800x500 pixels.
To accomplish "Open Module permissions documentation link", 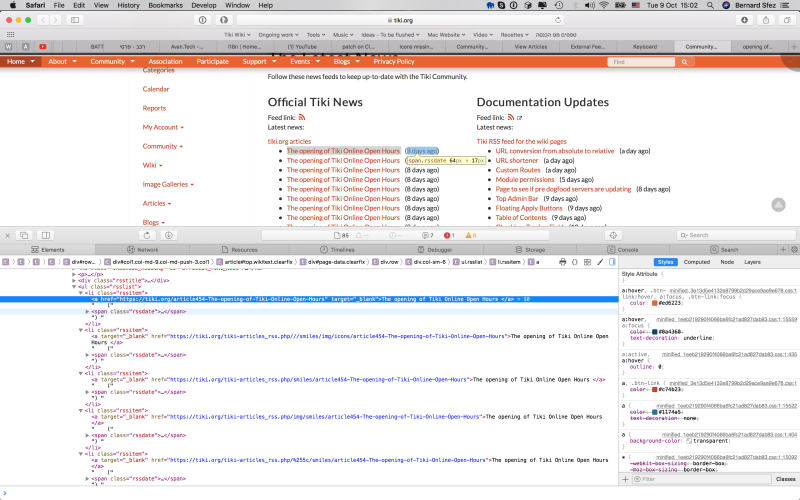I will (524, 179).
